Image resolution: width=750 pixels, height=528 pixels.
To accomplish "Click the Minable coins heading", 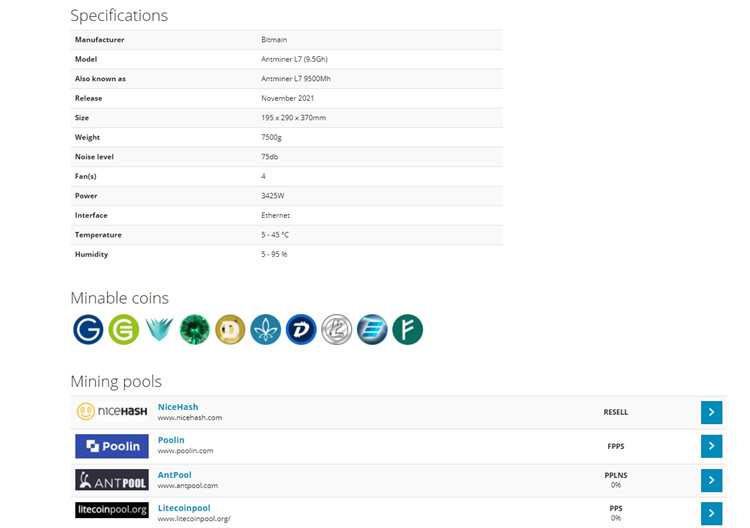I will [120, 298].
